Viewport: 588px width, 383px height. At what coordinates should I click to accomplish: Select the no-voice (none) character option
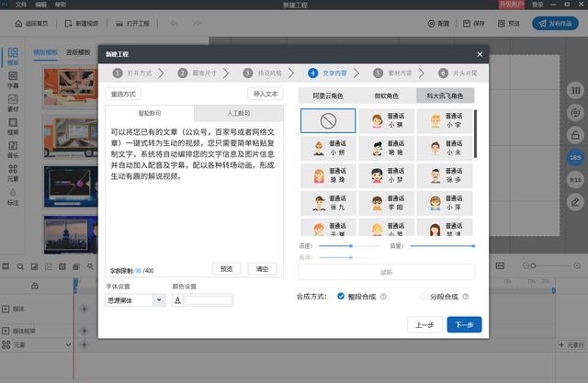[327, 120]
